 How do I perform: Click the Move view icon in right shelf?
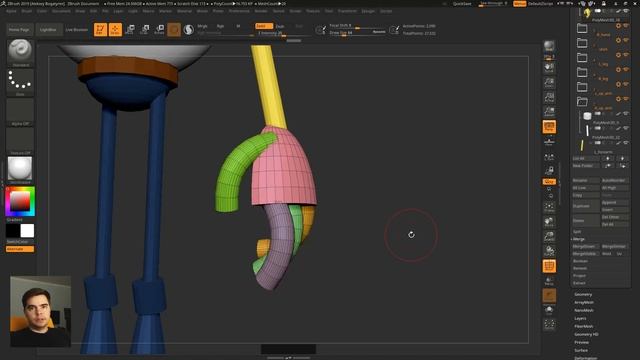[549, 222]
